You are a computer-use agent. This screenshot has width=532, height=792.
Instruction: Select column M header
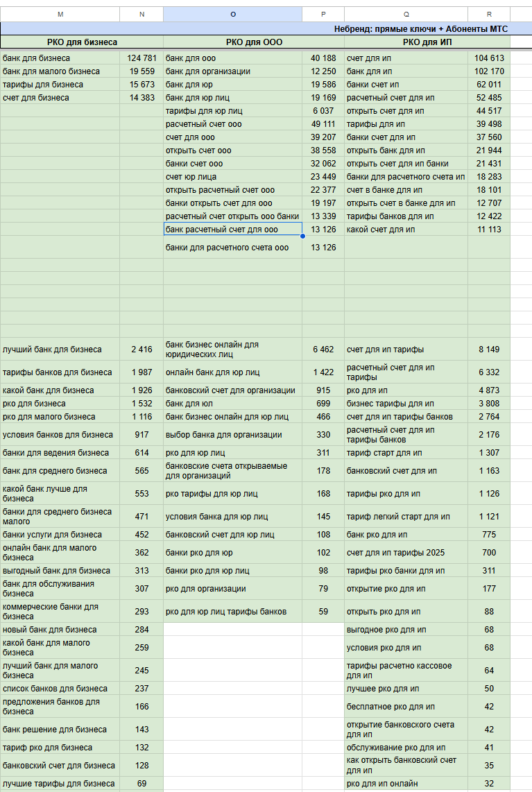(60, 14)
